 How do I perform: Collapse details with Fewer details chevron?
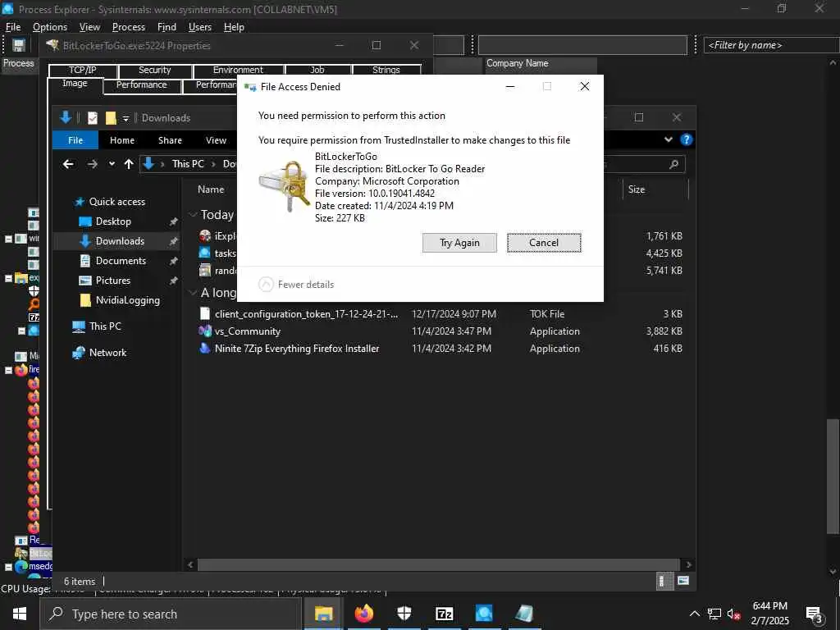pyautogui.click(x=267, y=284)
